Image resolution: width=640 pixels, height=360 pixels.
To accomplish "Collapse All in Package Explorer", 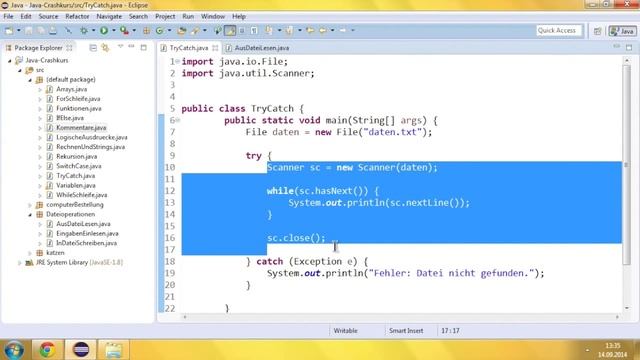I will (x=93, y=48).
